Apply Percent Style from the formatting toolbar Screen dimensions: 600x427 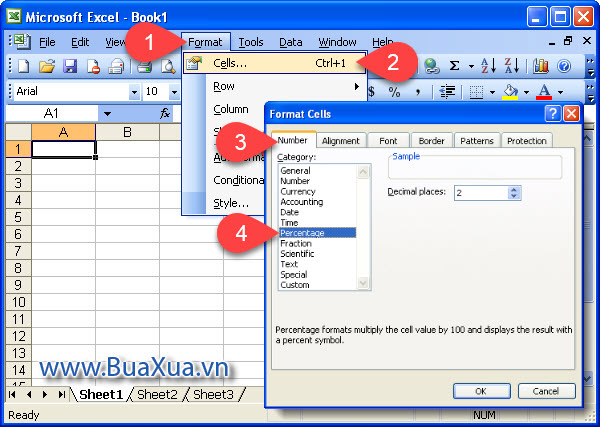click(394, 92)
